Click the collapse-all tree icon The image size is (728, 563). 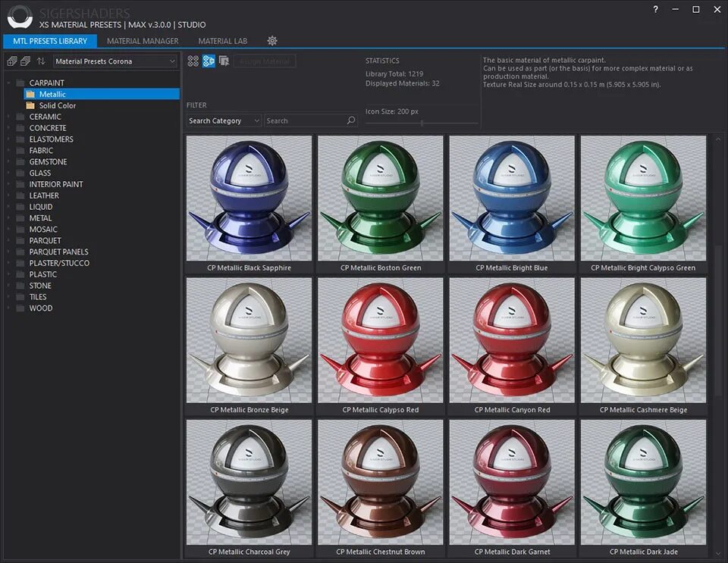(26, 61)
